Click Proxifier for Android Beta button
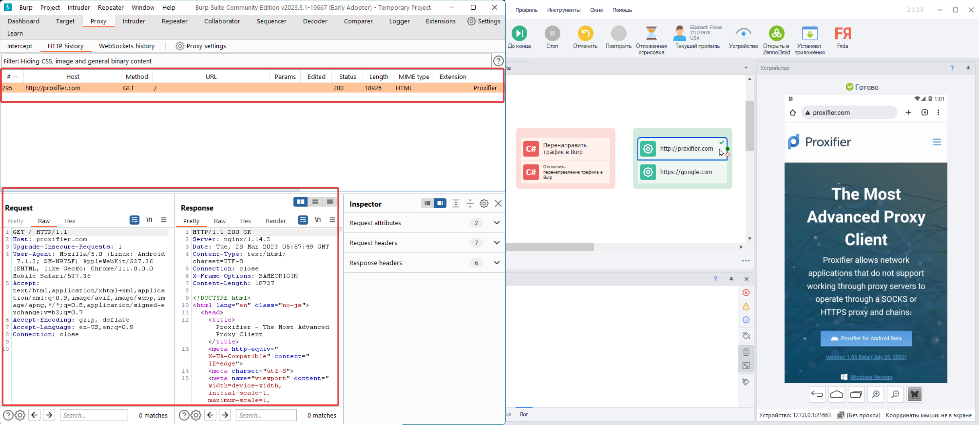Screen dimensions: 980x426 tap(866, 338)
